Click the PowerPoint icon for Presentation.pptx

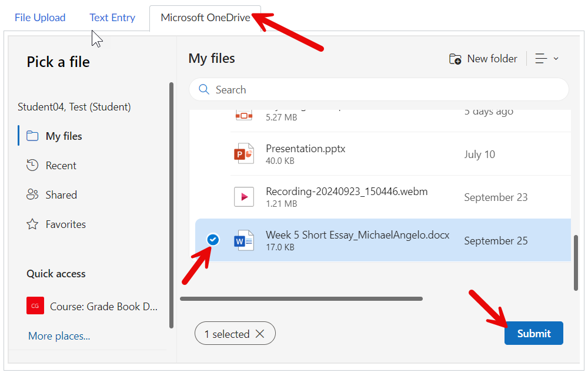(244, 153)
